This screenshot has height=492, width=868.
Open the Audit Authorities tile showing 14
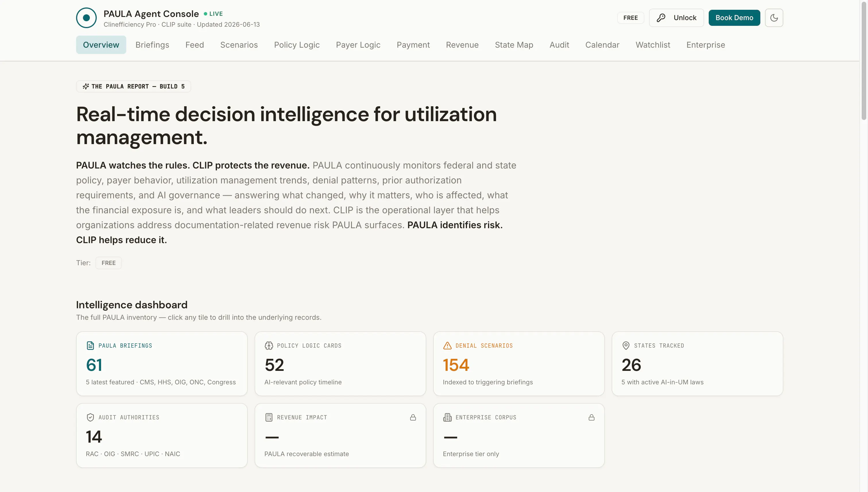(x=162, y=435)
